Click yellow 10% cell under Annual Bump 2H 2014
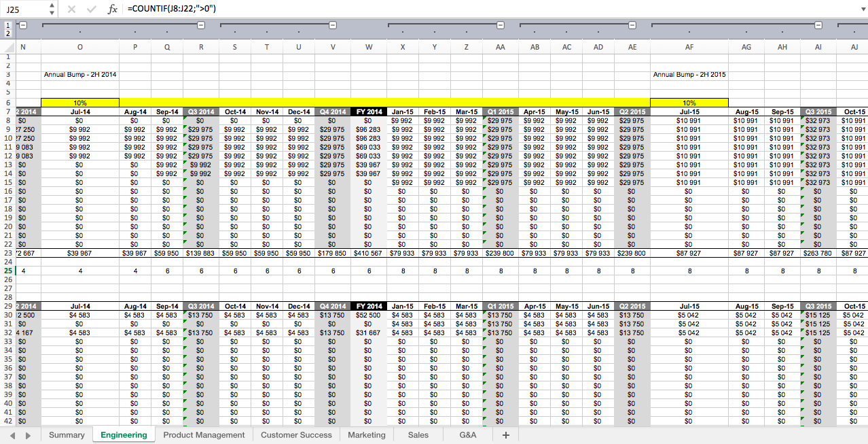868x444 pixels. (x=80, y=103)
